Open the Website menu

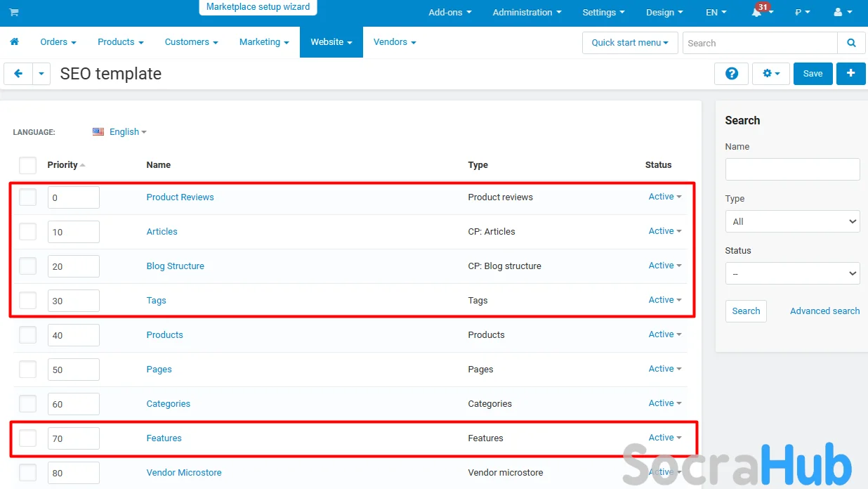(331, 42)
